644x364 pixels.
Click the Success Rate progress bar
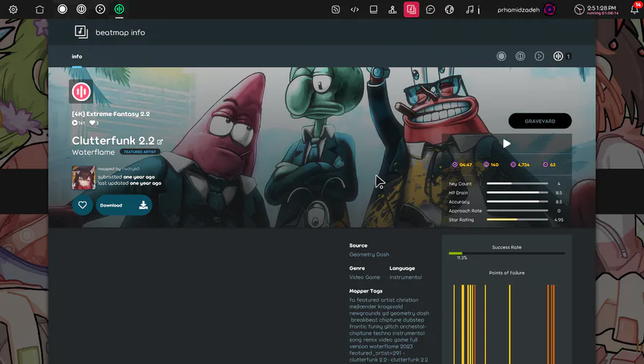point(507,254)
